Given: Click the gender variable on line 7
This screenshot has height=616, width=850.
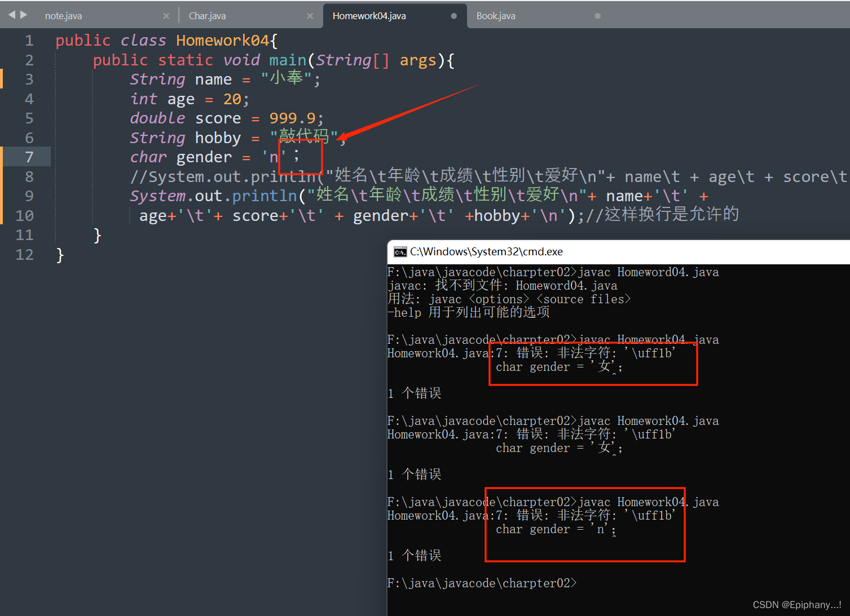Looking at the screenshot, I should (204, 157).
